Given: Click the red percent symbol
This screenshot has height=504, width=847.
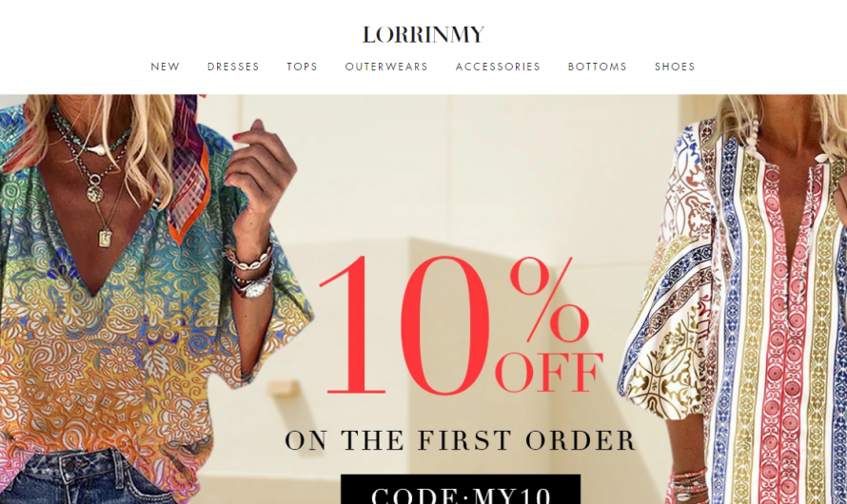Looking at the screenshot, I should (549, 299).
